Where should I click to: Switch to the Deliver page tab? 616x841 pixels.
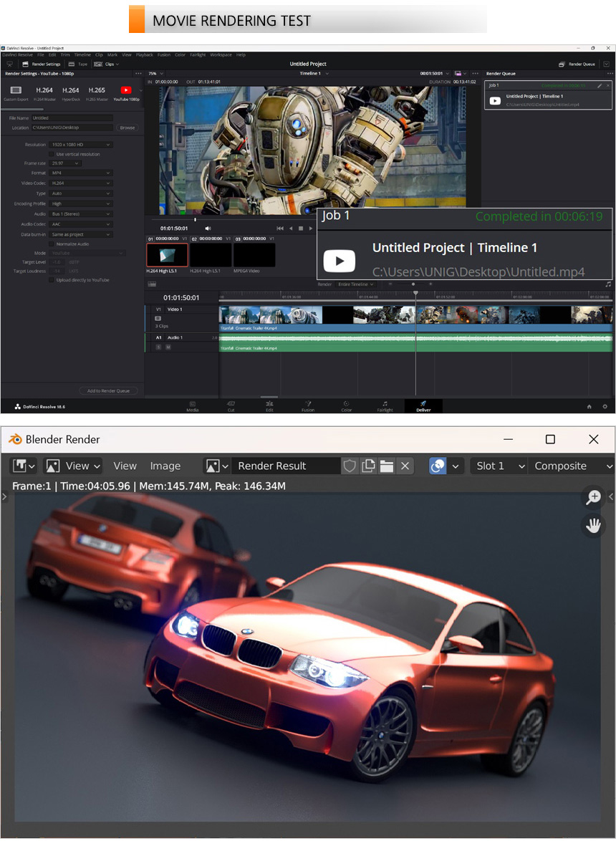(423, 405)
